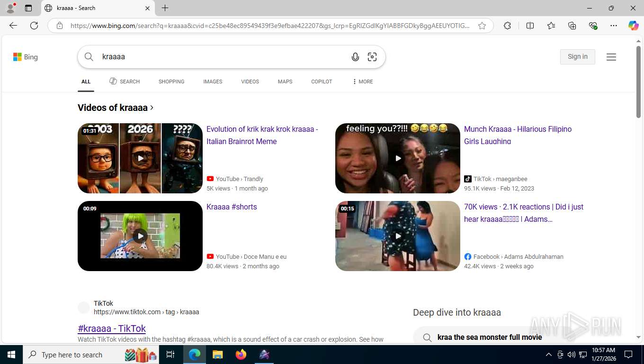
Task: Open volume control in tray
Action: [571, 355]
